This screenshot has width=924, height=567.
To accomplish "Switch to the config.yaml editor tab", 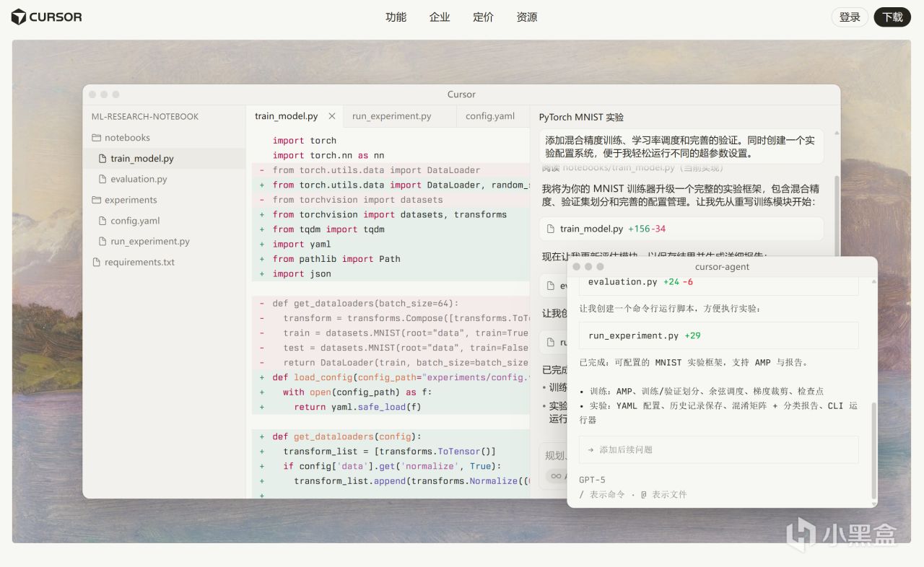I will click(490, 116).
